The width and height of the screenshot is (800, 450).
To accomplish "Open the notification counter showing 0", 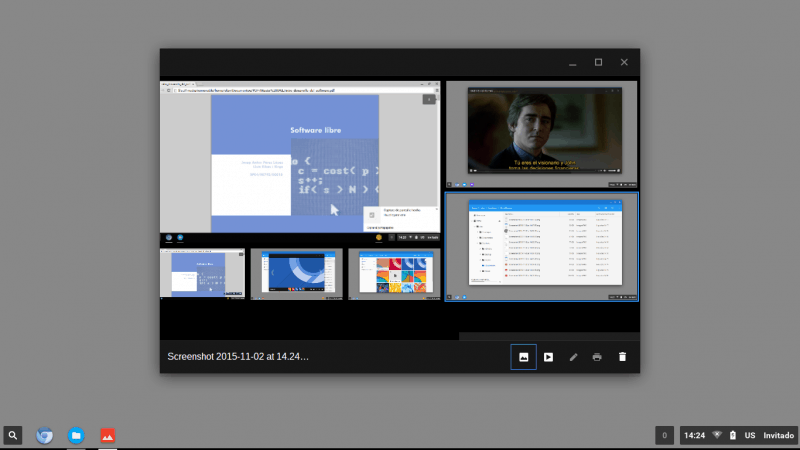I will 664,435.
